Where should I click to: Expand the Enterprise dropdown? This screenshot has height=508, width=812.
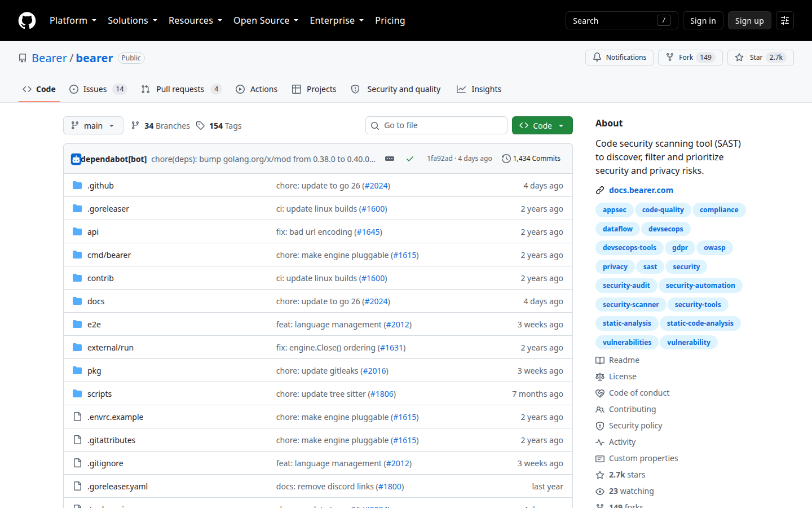point(337,20)
